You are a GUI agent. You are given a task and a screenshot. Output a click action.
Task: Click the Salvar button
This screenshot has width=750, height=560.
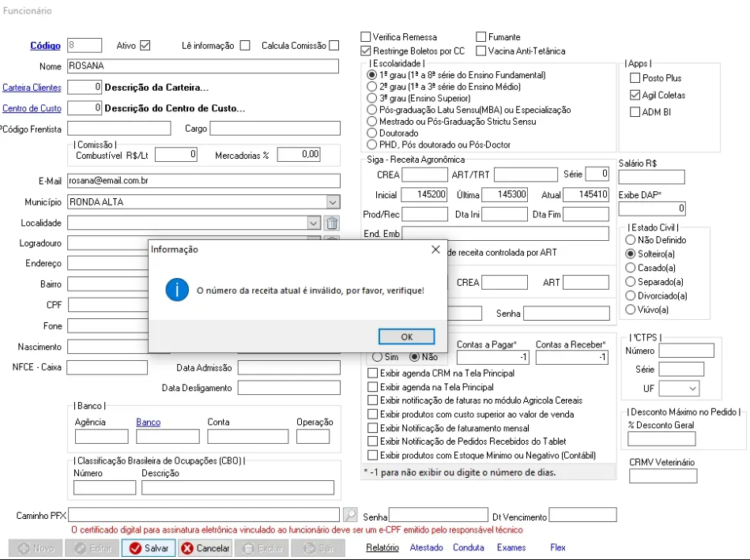click(x=149, y=548)
